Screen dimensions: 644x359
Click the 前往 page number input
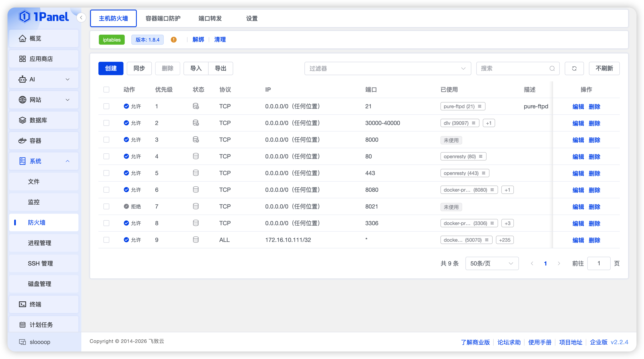[x=599, y=263]
